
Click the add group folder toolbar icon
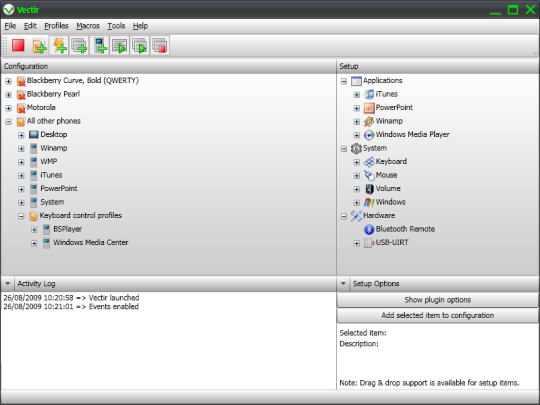[x=39, y=46]
